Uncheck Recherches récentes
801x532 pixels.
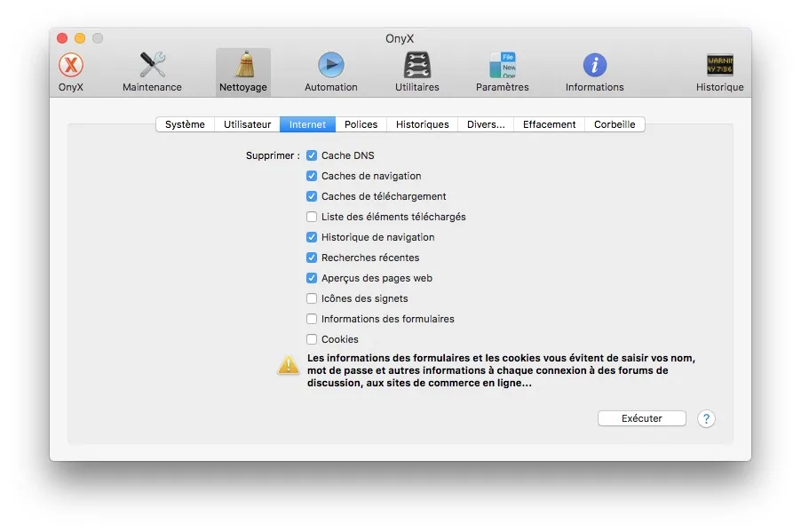312,258
